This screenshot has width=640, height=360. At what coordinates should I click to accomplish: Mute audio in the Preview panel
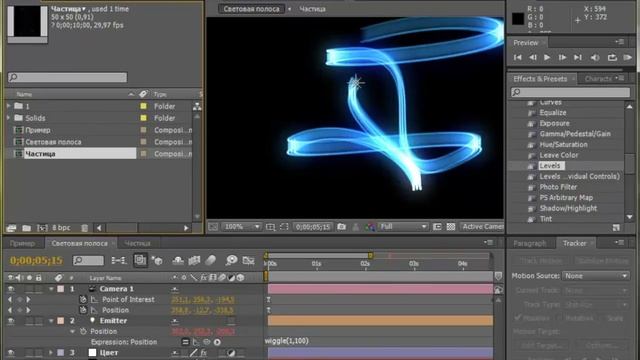(595, 58)
